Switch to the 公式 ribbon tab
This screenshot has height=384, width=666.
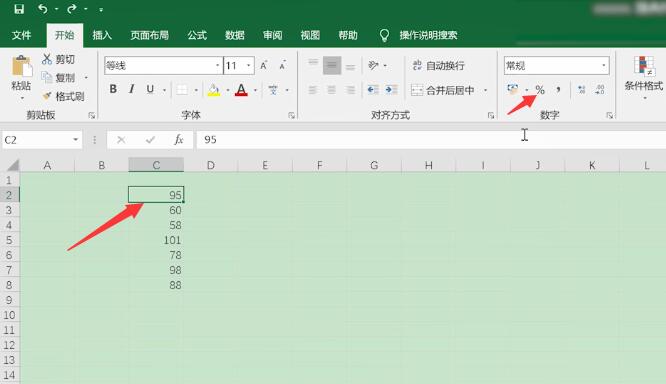point(197,35)
